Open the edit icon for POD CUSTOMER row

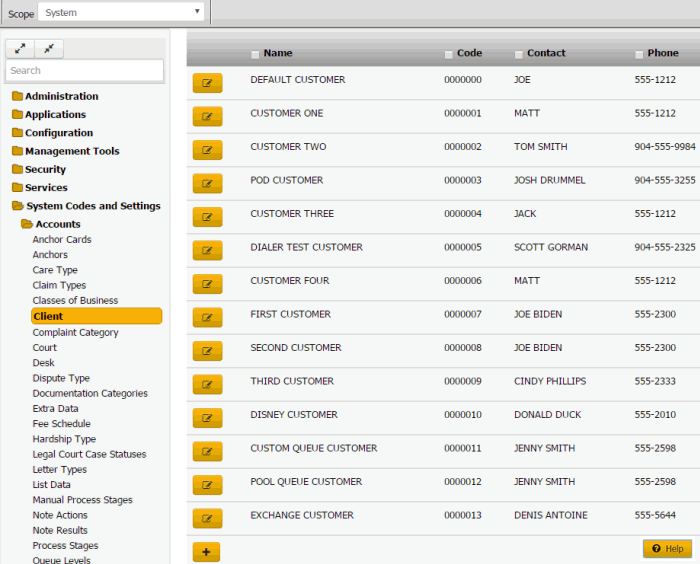(207, 183)
